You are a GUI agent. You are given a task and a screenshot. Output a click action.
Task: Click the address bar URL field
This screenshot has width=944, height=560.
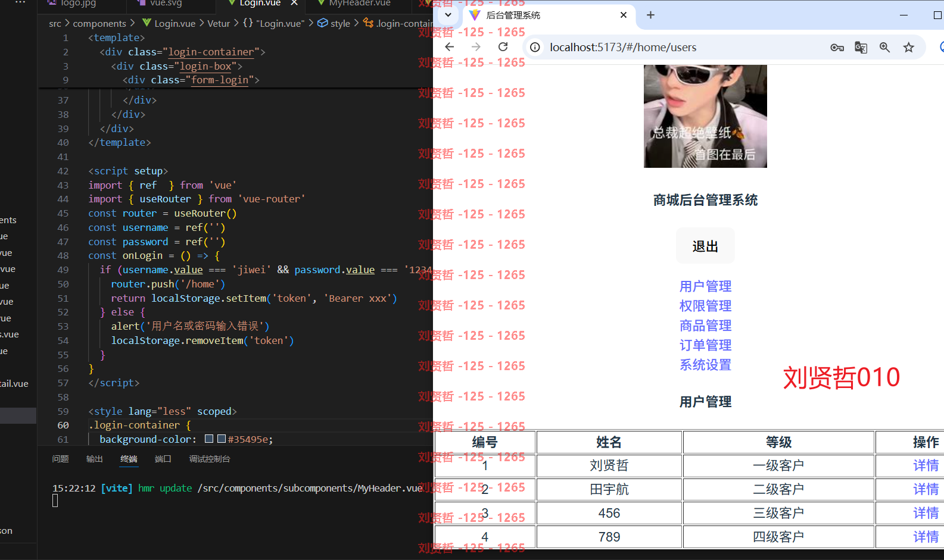[x=623, y=47]
